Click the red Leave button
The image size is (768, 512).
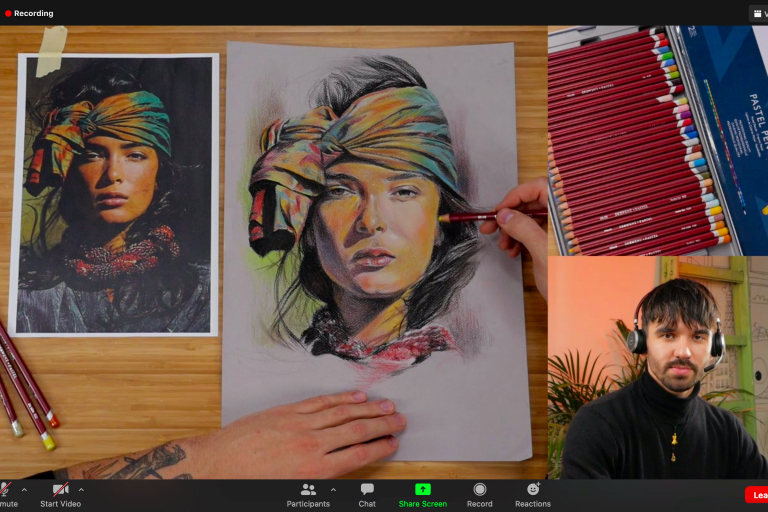click(756, 495)
